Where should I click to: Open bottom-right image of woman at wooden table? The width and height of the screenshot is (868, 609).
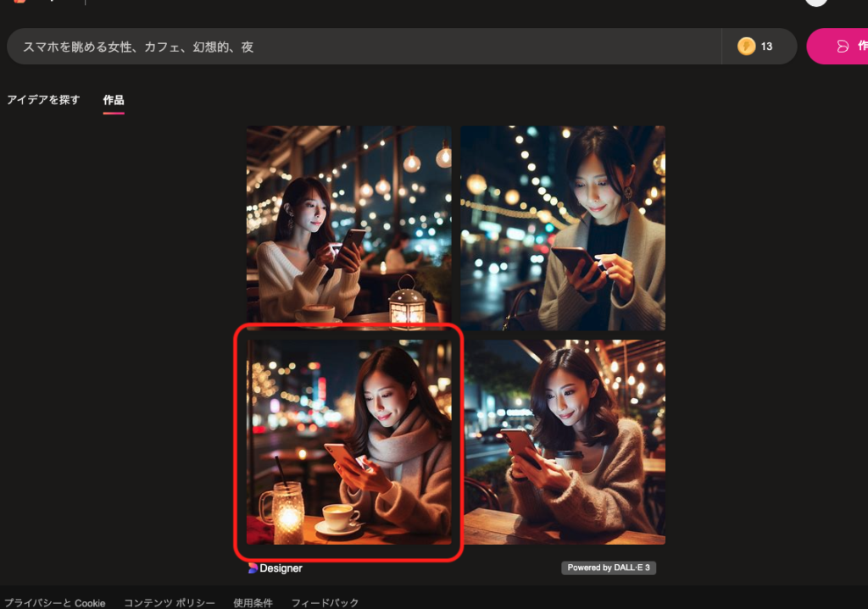tap(563, 442)
